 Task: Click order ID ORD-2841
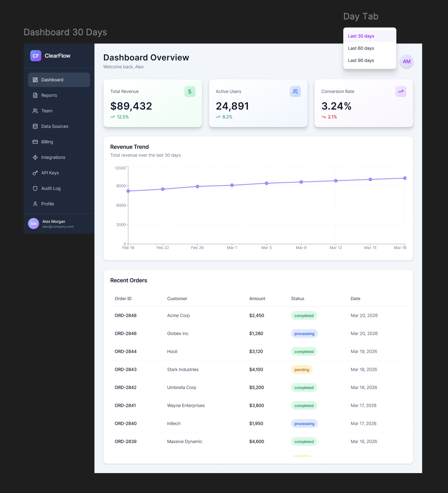pos(125,405)
